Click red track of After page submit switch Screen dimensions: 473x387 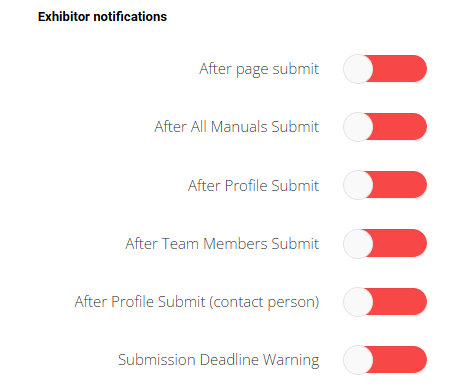coord(399,69)
